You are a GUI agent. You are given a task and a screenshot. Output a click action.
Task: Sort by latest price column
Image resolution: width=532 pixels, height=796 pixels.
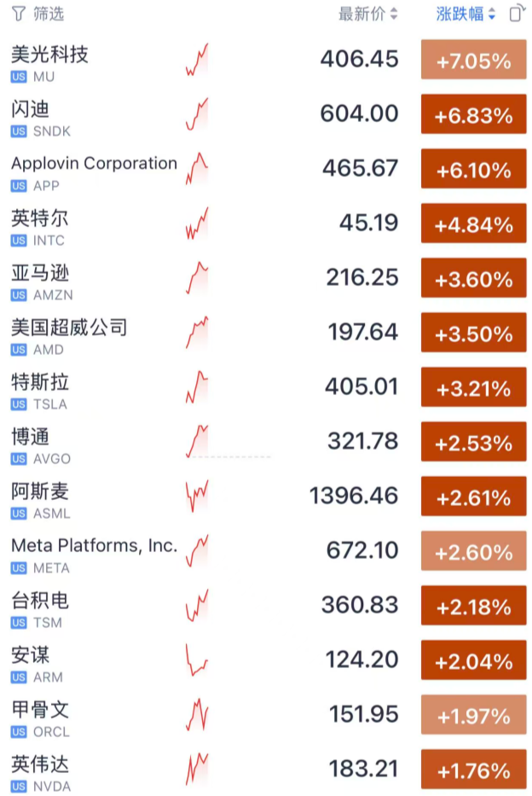367,14
